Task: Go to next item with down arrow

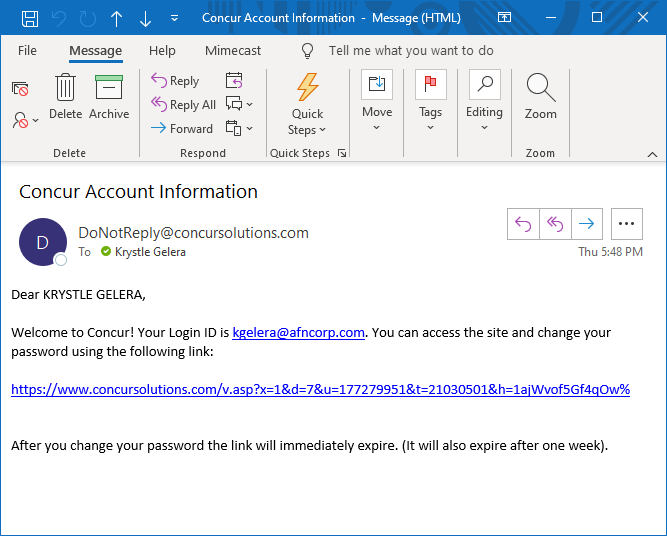Action: [145, 19]
